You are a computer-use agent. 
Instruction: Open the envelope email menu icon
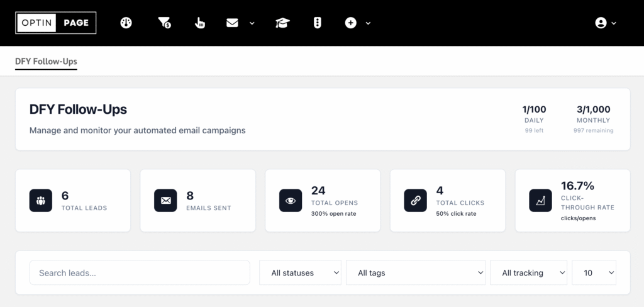coord(233,23)
